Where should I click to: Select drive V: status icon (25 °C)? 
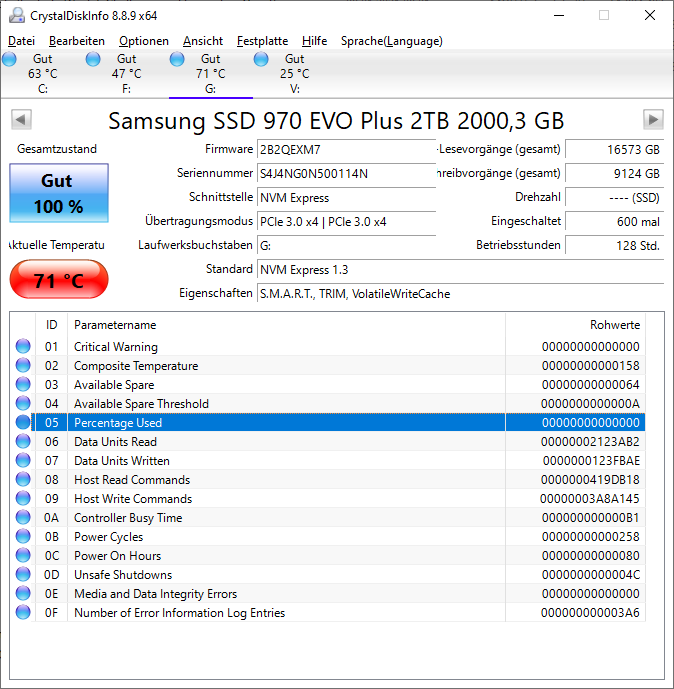tap(261, 59)
